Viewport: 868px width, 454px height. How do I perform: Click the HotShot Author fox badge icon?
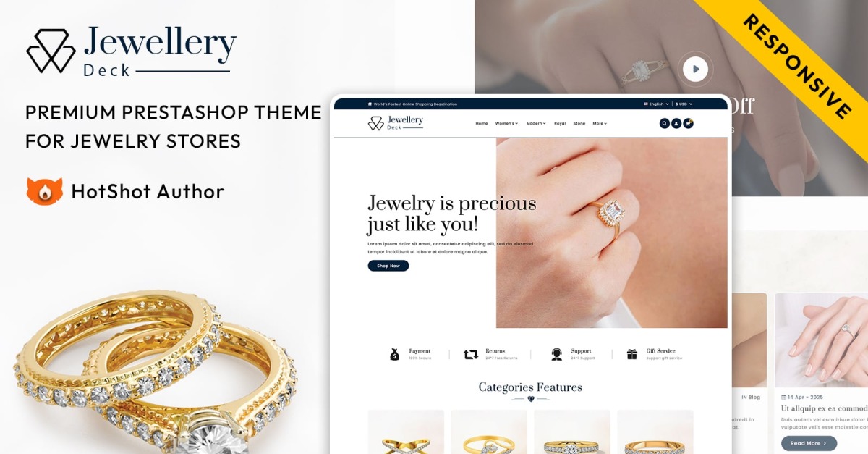tap(45, 191)
